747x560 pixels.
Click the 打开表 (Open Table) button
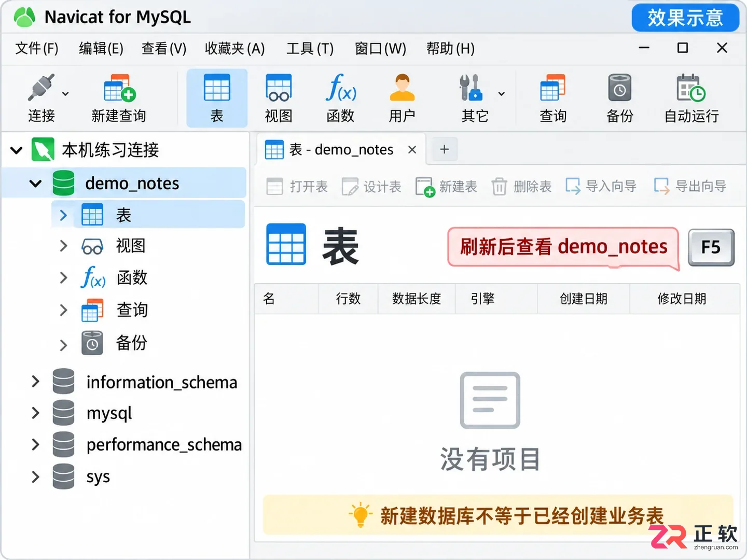297,186
